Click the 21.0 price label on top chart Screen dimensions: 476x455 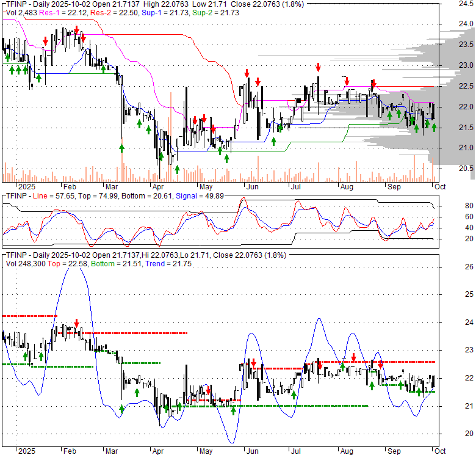[466, 148]
